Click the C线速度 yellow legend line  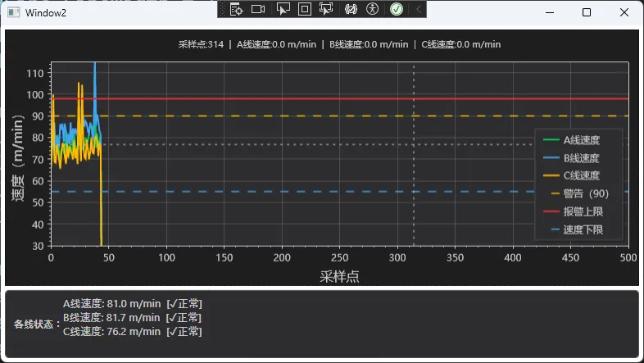pos(551,175)
